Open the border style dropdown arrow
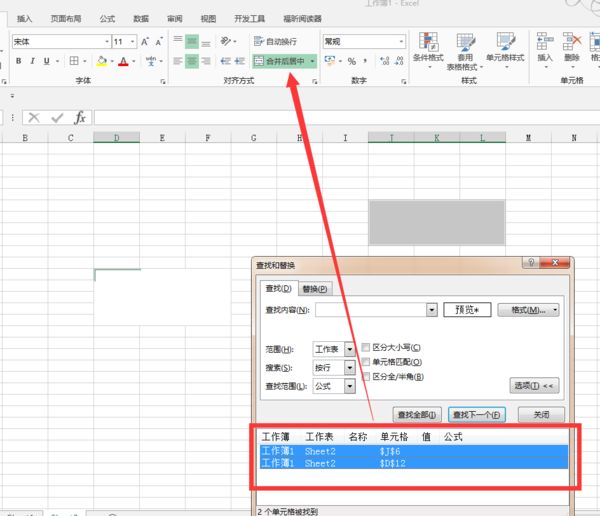 point(85,61)
